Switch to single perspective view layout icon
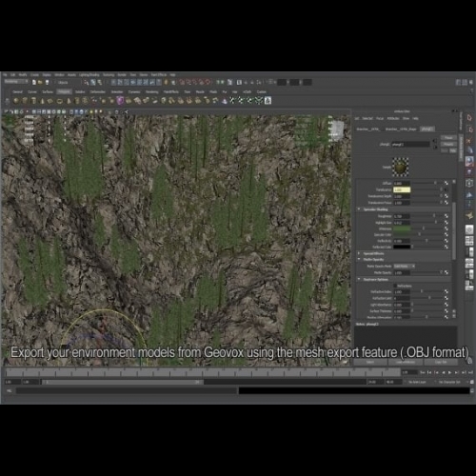Viewport: 476px width, 476px height. click(469, 229)
